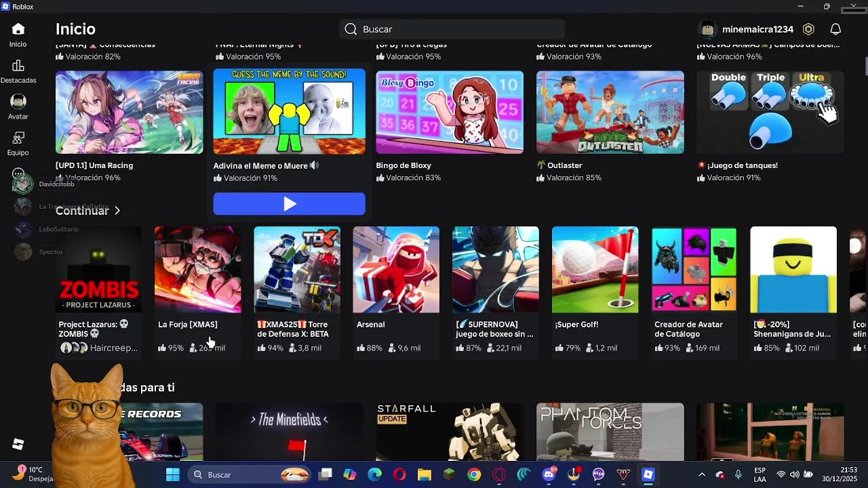
Task: Open the Bingo de Bloxy thumbnail
Action: pos(450,113)
